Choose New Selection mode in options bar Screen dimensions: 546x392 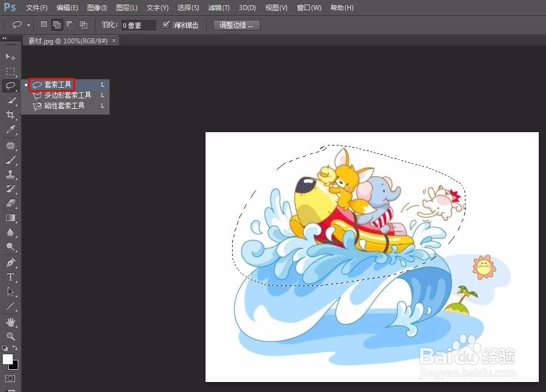click(x=43, y=24)
